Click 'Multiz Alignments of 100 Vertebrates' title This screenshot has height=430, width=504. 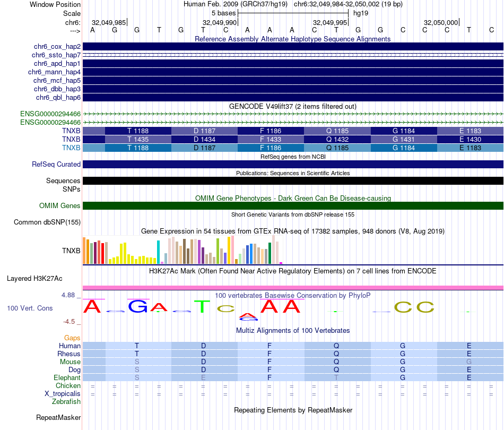[293, 331]
